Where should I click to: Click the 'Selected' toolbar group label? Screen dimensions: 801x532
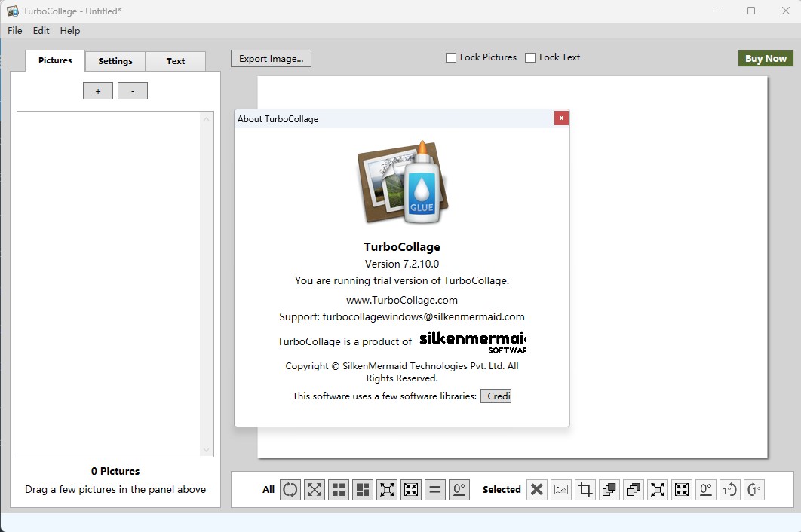502,490
